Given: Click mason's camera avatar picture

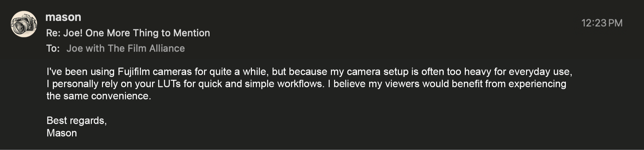Looking at the screenshot, I should click(x=24, y=24).
